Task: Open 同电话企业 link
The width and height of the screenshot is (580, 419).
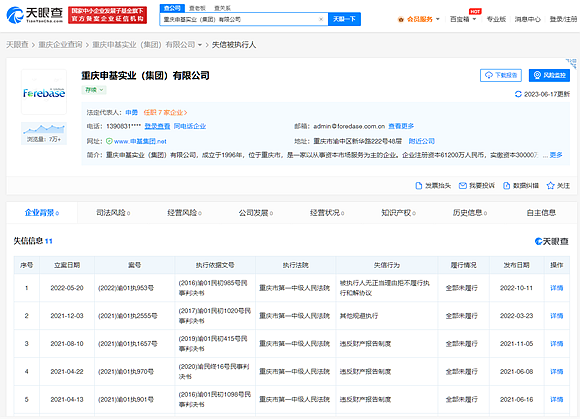Action: 190,126
